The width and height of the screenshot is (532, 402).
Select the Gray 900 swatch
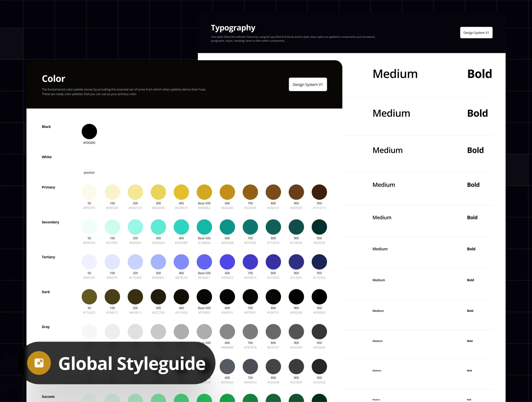coord(296,332)
